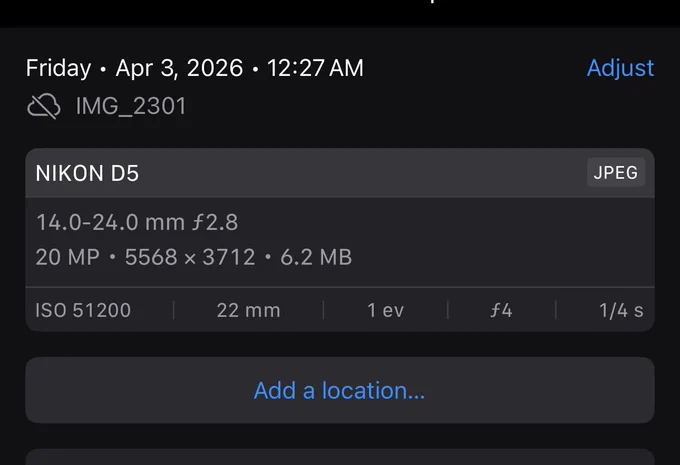Tap the iCloud not-synced cloud icon
Image resolution: width=680 pixels, height=465 pixels.
tap(44, 106)
